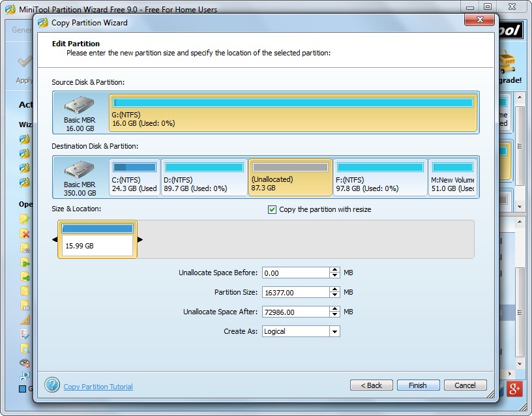Image resolution: width=532 pixels, height=416 pixels.
Task: Select the C:(NTFS) destination partition
Action: tap(134, 177)
